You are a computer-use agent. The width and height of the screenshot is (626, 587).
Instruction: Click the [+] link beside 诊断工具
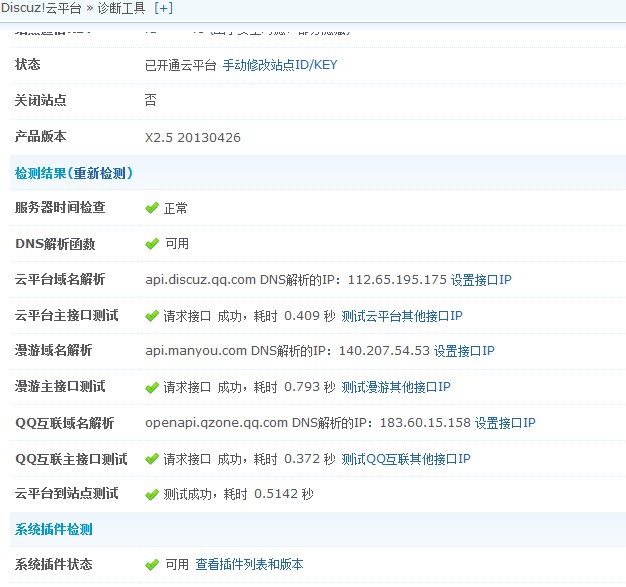[x=163, y=8]
